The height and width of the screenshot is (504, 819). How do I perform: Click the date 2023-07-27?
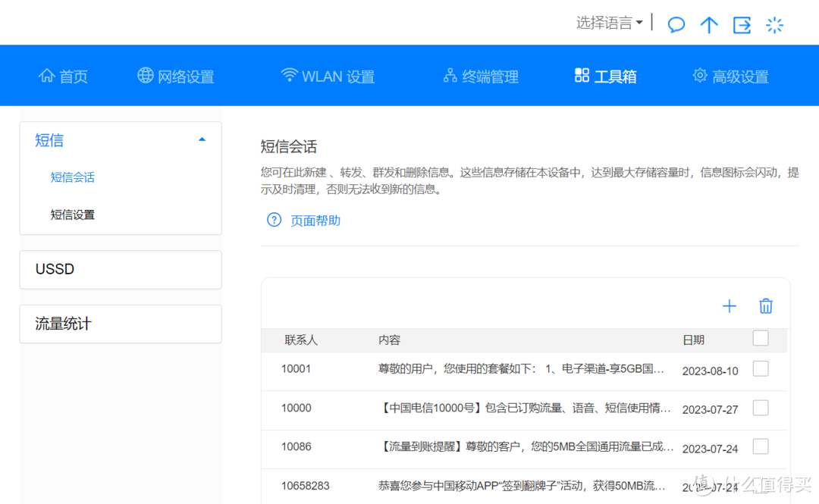point(711,409)
